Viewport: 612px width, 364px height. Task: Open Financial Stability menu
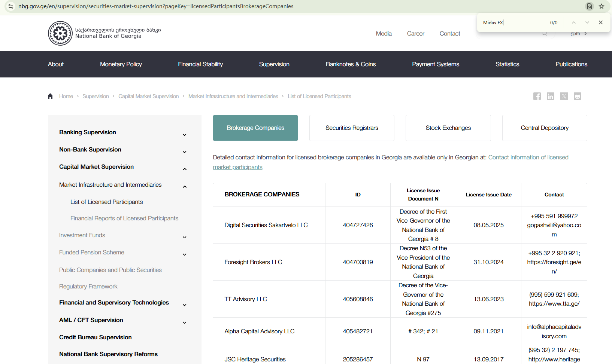point(200,64)
